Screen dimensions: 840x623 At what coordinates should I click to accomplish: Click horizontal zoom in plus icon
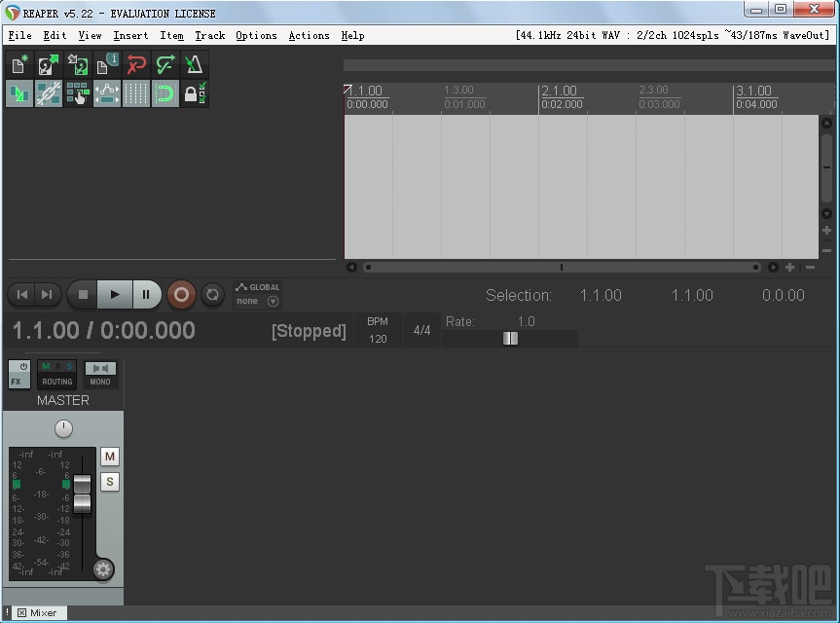coord(789,267)
